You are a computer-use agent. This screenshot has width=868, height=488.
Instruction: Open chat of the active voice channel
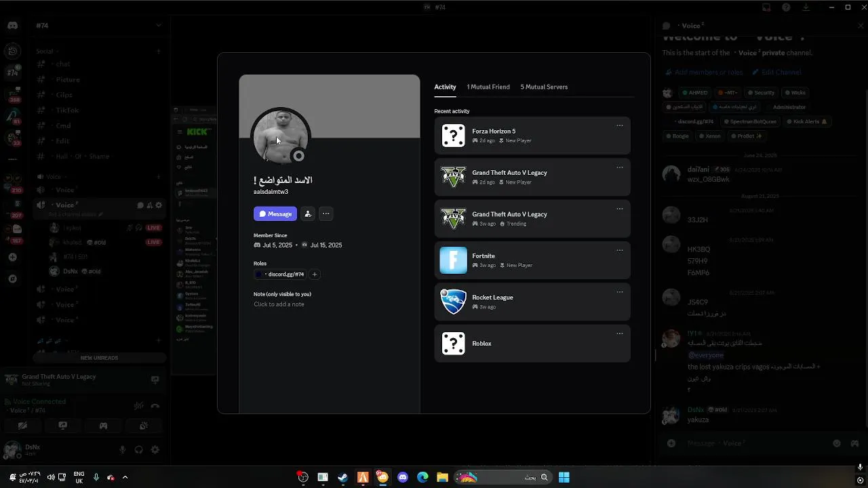coord(140,205)
